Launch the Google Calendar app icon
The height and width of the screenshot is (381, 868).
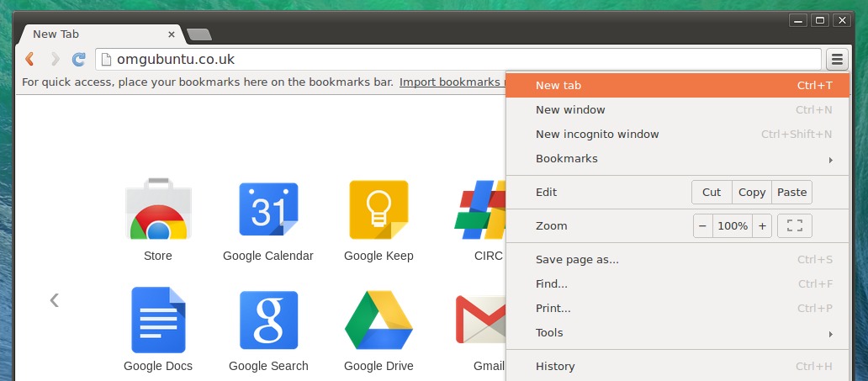pos(268,209)
